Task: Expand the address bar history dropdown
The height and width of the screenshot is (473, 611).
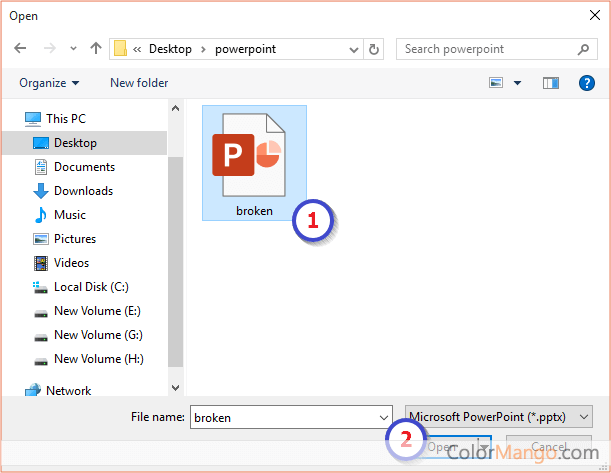Action: click(354, 48)
